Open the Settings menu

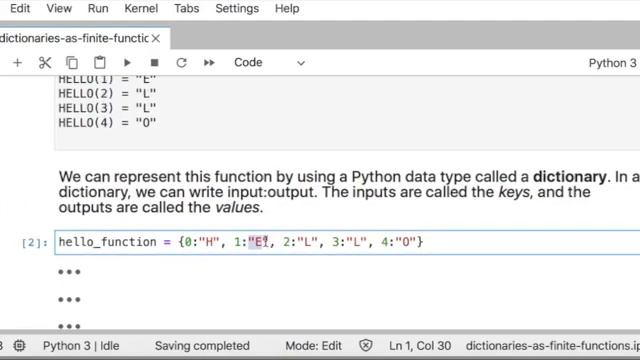click(237, 9)
